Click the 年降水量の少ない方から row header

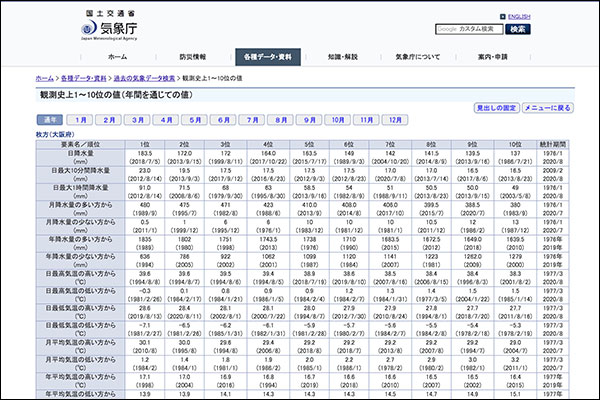pos(80,261)
